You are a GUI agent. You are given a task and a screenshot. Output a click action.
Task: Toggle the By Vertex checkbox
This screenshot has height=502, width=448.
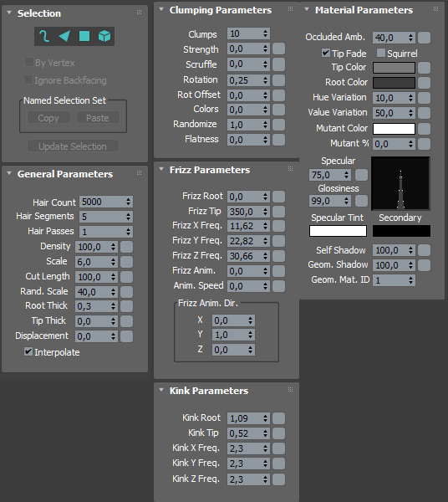click(28, 62)
